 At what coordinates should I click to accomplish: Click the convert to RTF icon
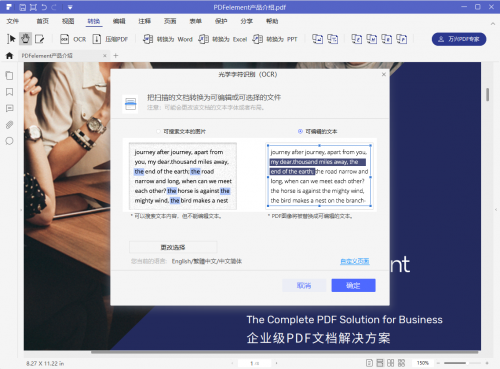point(387,39)
